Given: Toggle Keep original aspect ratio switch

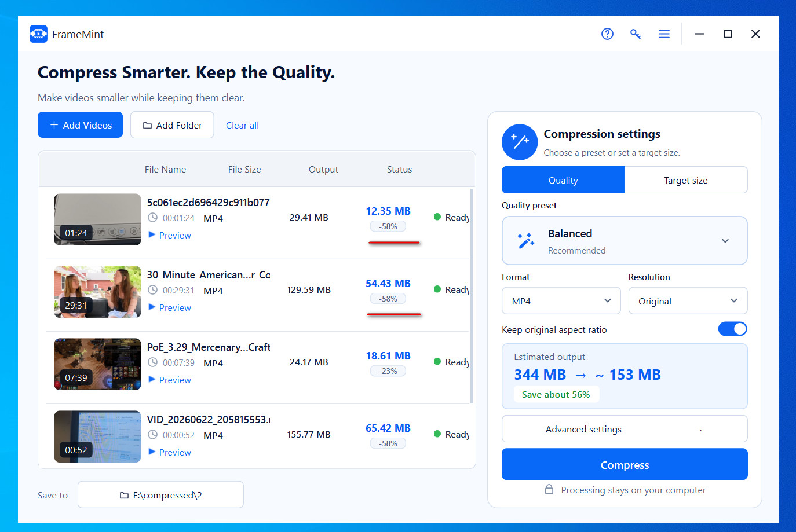Looking at the screenshot, I should click(732, 329).
